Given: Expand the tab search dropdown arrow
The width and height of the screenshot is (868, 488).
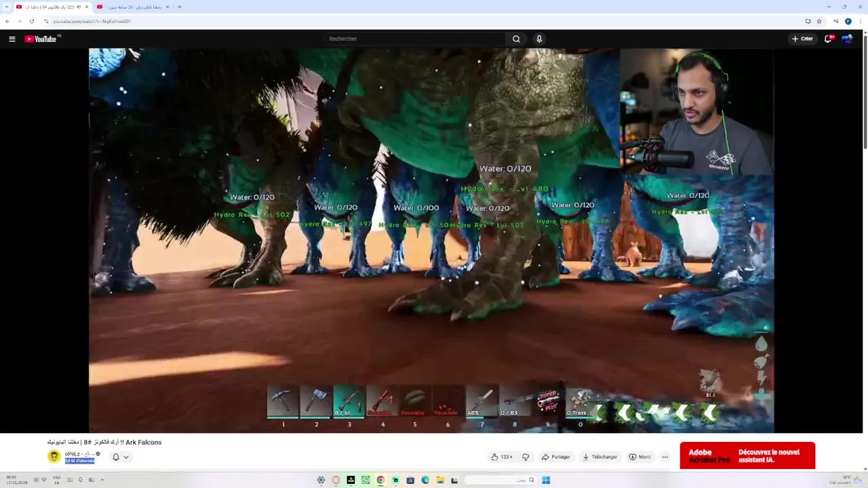Looking at the screenshot, I should point(7,7).
